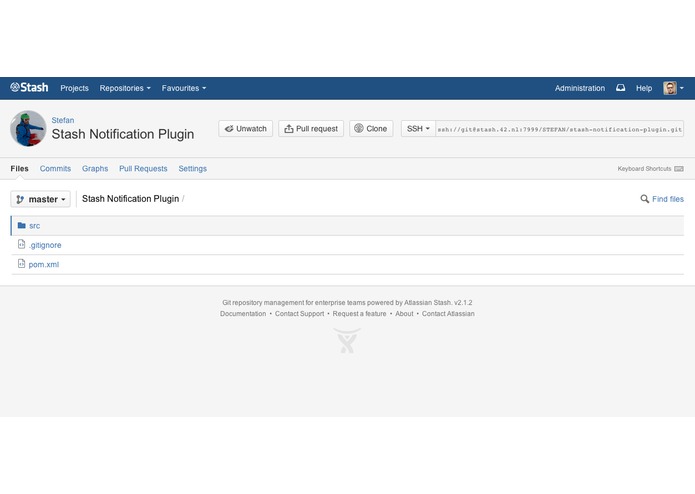695x494 pixels.
Task: Click the Stash Notification Plugin repository title
Action: 123,134
